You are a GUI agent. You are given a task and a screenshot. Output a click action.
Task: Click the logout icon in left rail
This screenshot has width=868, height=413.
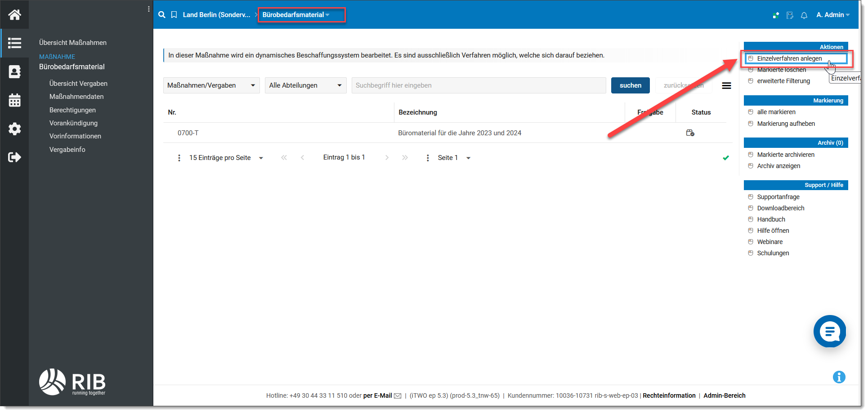(14, 157)
